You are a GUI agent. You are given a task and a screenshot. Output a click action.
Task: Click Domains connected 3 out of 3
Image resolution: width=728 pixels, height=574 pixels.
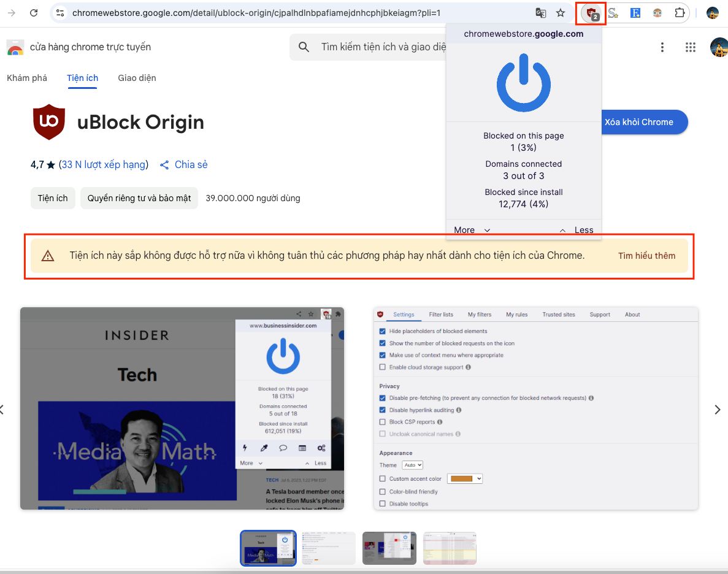[x=524, y=170]
